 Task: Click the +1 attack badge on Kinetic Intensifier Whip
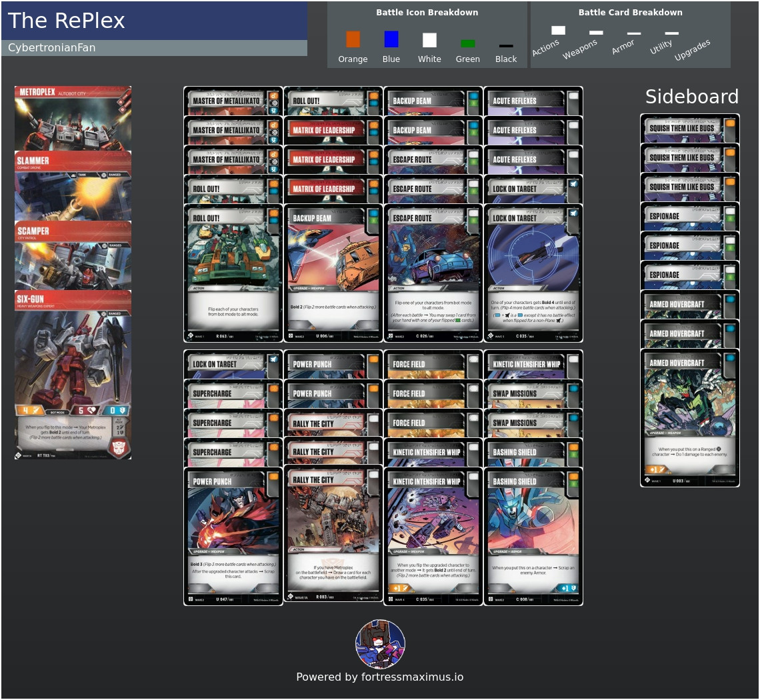pos(401,588)
